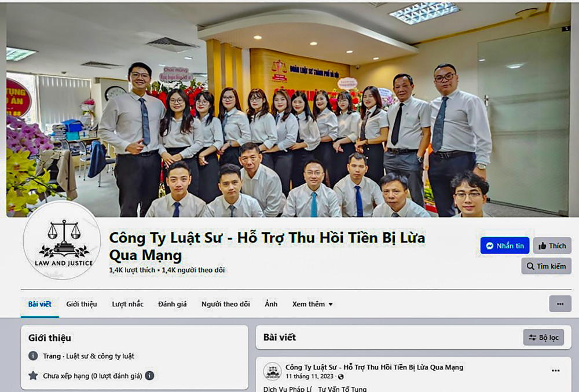
Task: Open the post options three-dots menu
Action: [555, 371]
